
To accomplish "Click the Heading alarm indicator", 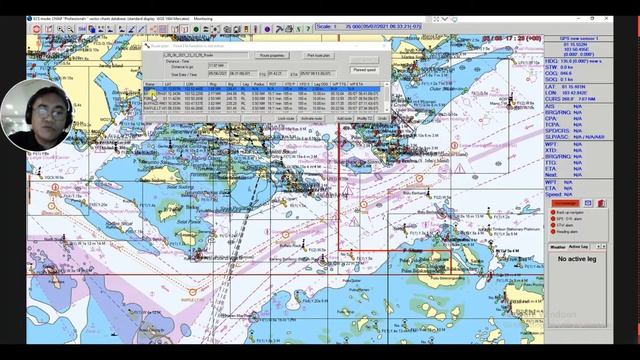I will 553,231.
